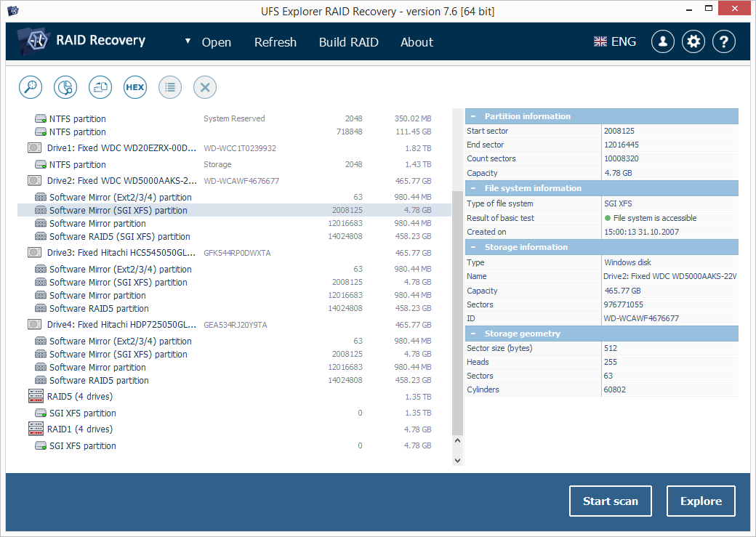Click the ID value WD-WCAWF4676677 in properties
Viewport: 756px width, 537px height.
tap(641, 318)
